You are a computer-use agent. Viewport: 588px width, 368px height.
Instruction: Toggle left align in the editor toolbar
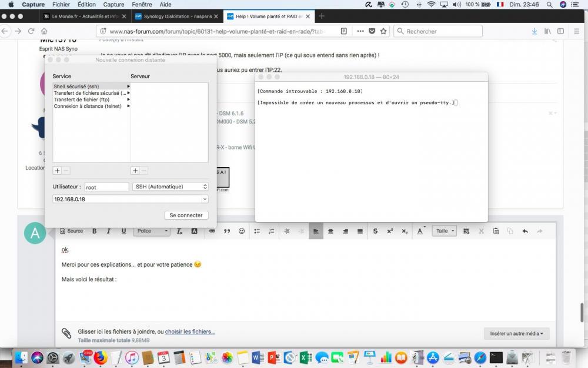click(316, 231)
